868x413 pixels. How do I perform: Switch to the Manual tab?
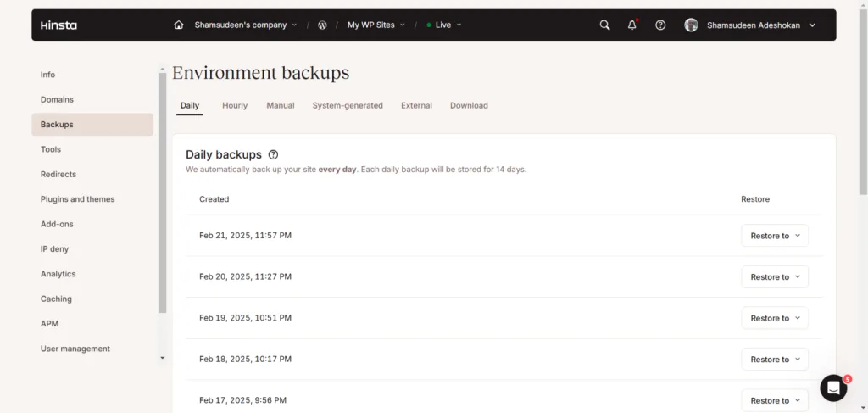click(281, 105)
